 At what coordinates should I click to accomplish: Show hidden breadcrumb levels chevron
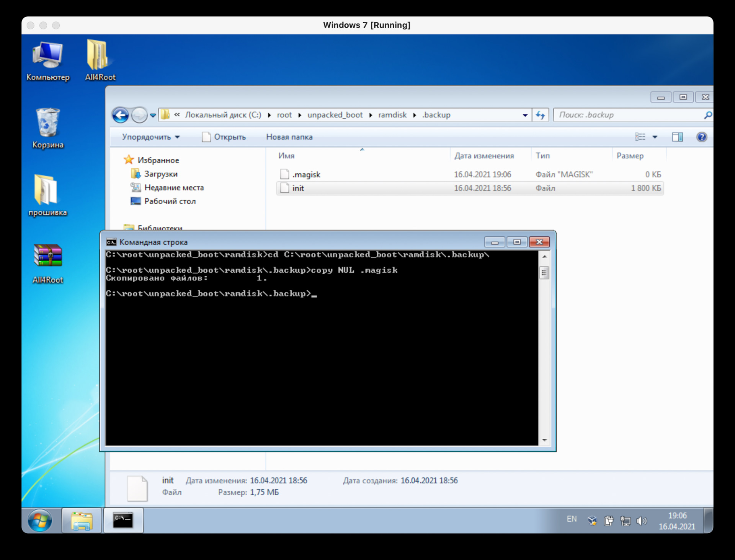(177, 115)
